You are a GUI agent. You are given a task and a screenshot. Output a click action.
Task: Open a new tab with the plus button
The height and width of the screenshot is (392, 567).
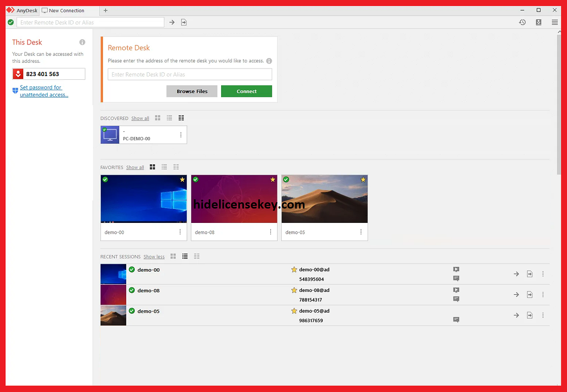coord(105,10)
